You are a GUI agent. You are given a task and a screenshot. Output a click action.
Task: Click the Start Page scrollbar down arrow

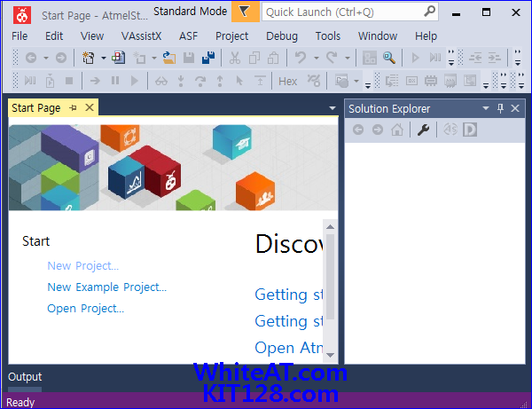coord(330,355)
